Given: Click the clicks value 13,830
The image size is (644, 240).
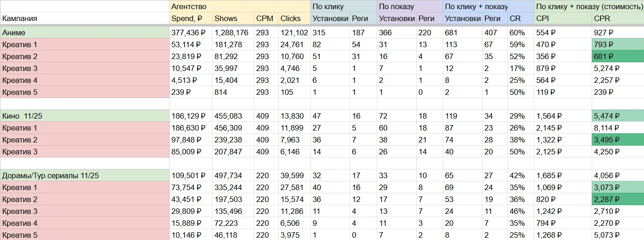Looking at the screenshot, I should pyautogui.click(x=294, y=116).
